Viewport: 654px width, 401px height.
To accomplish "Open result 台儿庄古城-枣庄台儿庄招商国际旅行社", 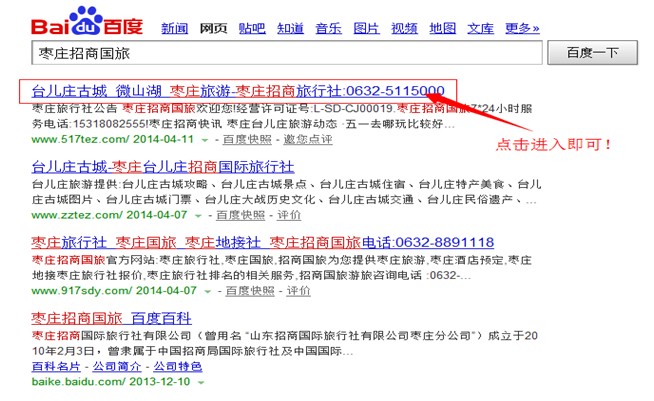I will coord(163,167).
